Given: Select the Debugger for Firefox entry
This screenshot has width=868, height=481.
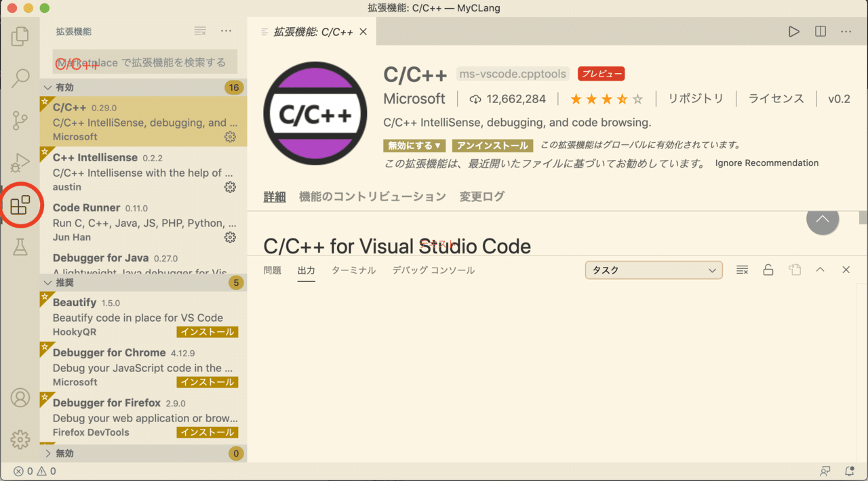Looking at the screenshot, I should [x=143, y=417].
